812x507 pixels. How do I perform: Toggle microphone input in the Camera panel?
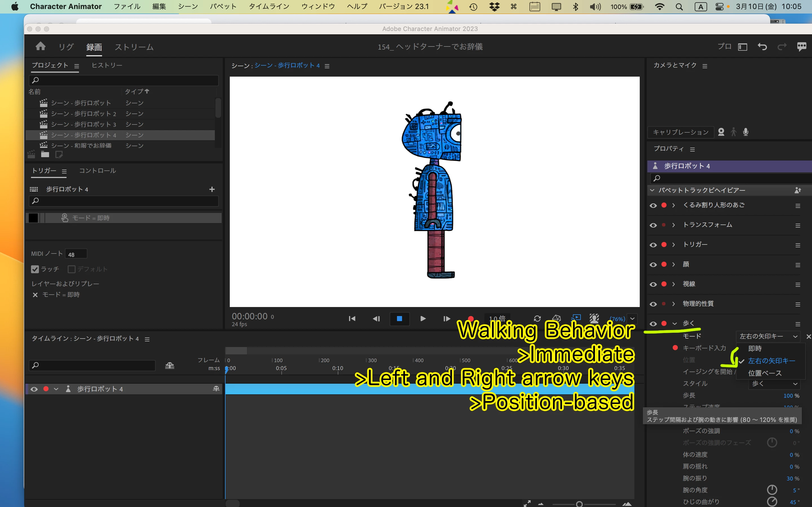click(x=745, y=132)
